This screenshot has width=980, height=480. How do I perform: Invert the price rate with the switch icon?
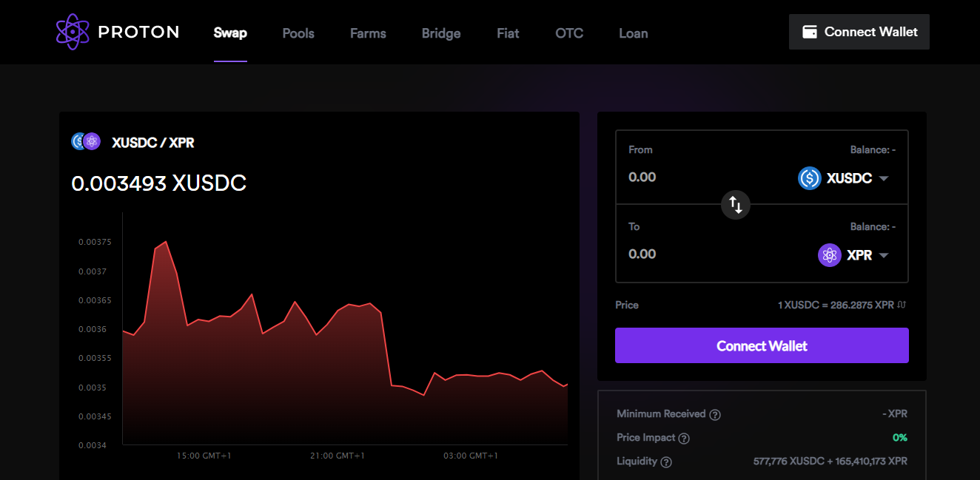coord(902,305)
